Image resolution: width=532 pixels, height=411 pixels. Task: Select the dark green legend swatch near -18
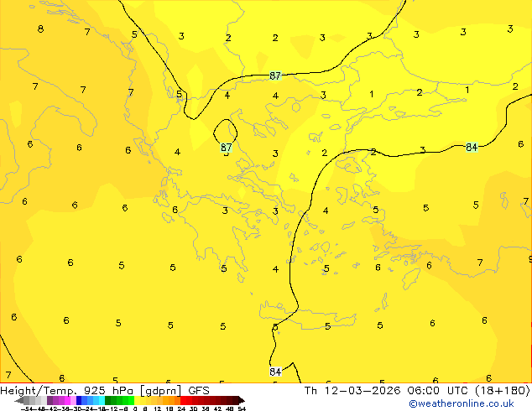108,400
